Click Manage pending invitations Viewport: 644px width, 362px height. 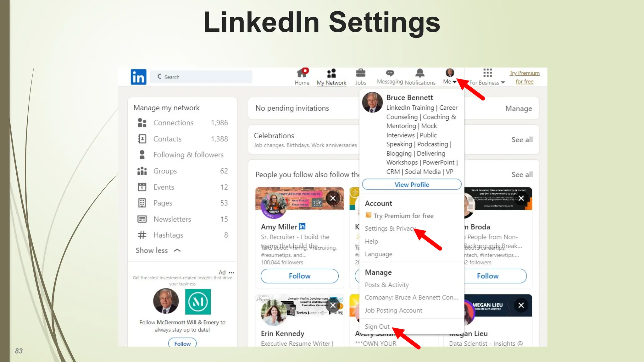519,109
